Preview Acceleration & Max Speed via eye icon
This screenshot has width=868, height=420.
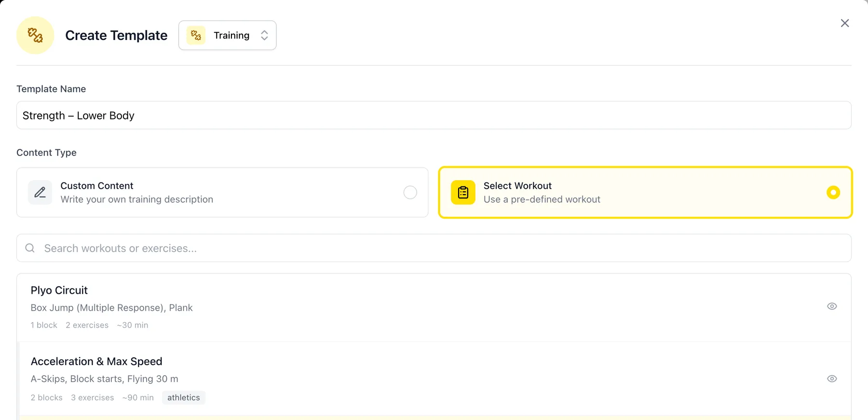[832, 379]
